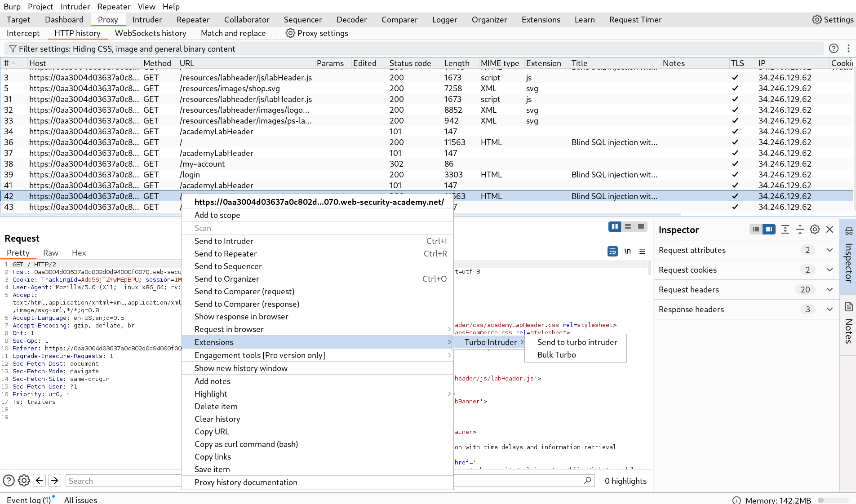Open Request in browser submenu
Screen dimensions: 856x504
pos(317,329)
